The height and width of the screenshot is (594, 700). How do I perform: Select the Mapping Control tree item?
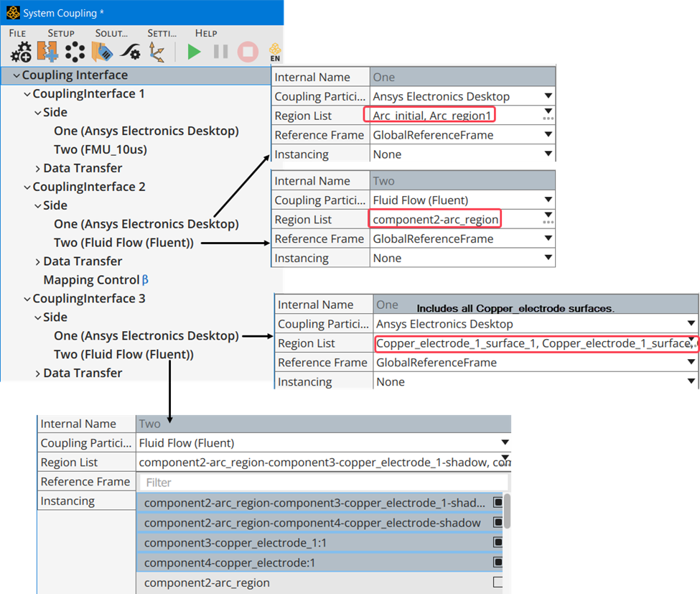90,280
